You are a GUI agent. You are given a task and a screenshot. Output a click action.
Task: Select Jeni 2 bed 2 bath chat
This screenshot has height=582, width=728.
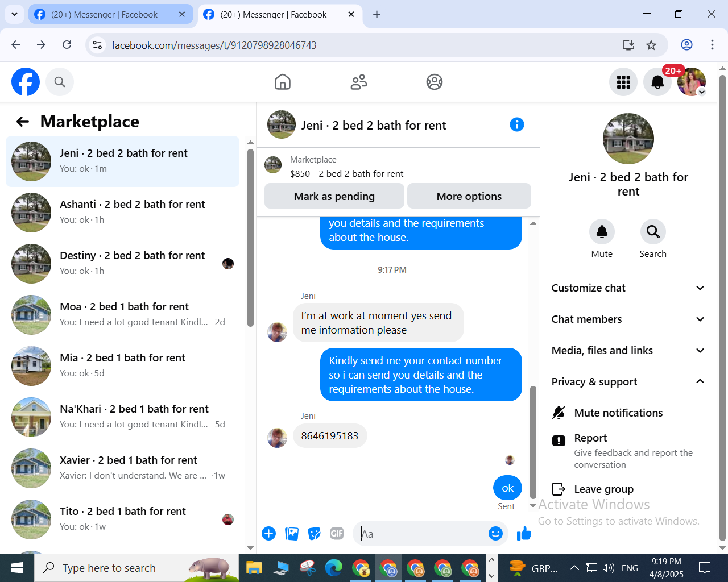tap(122, 161)
